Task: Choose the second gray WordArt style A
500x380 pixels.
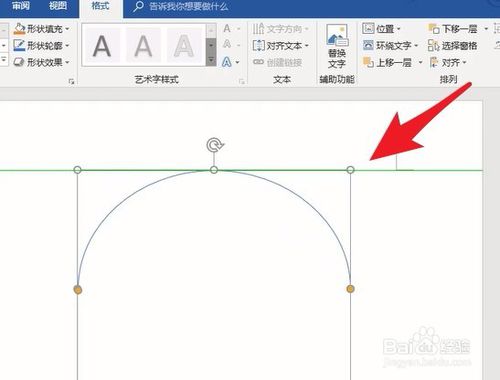Action: click(x=143, y=45)
